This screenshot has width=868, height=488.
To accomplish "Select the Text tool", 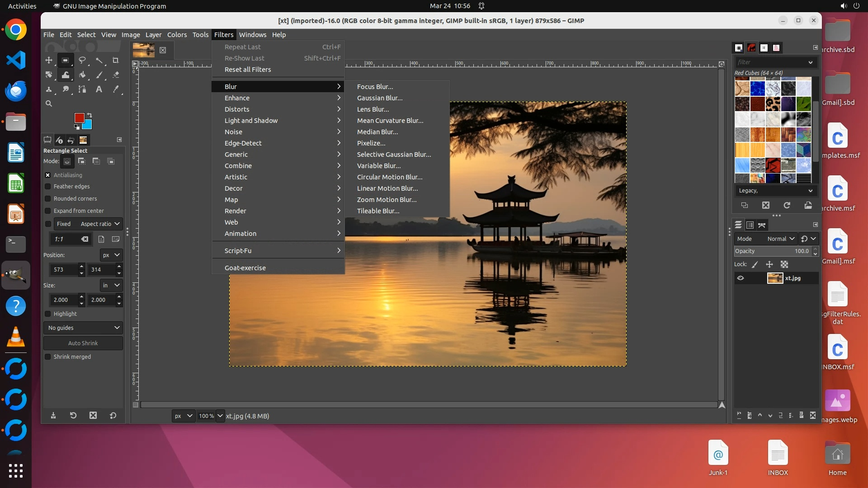I will (x=99, y=89).
